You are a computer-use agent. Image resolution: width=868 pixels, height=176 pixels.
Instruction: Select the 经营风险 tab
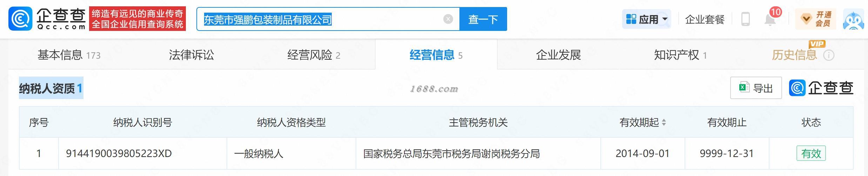(314, 55)
